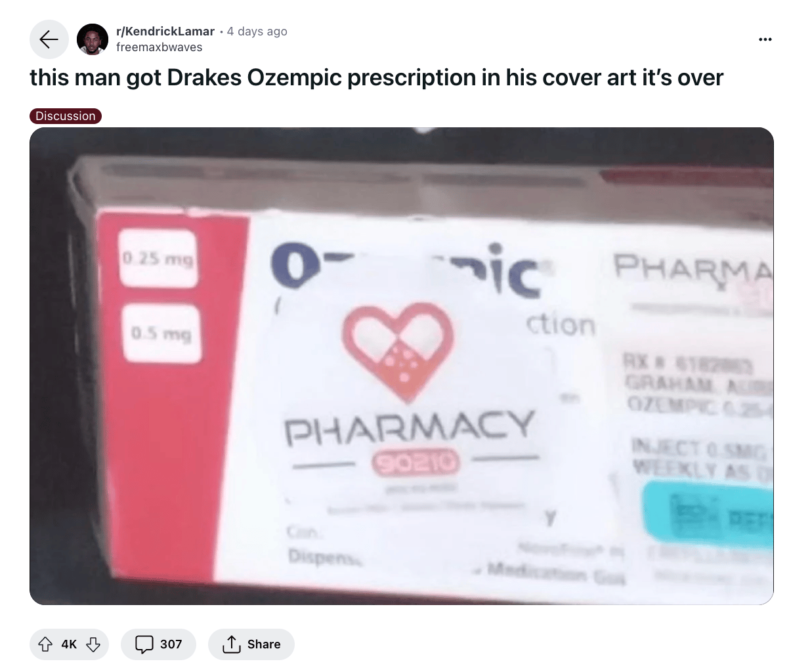
Task: Open the r/KendrickLamar community avatar
Action: (x=93, y=39)
